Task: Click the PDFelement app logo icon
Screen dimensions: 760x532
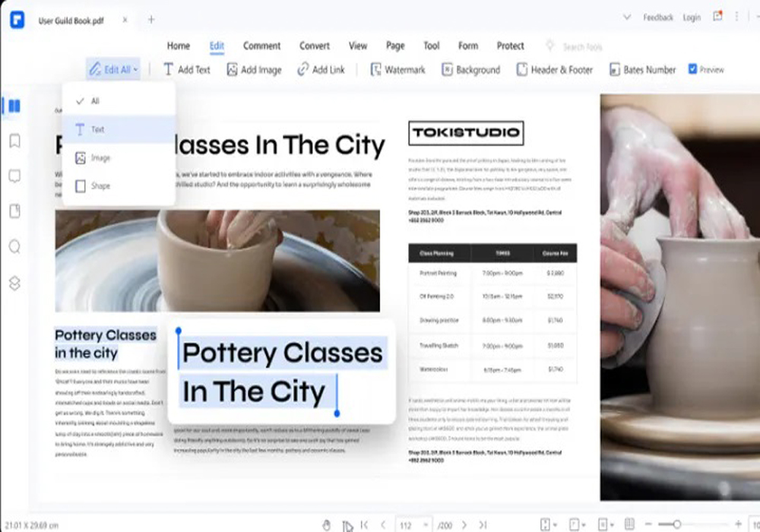Action: click(x=17, y=20)
